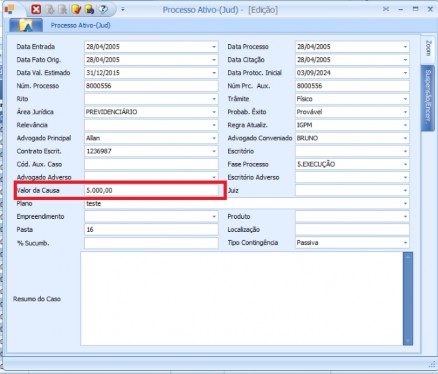Expand Área Jurídica PREVIDENCIÁRIO dropdown
This screenshot has width=438, height=374.
coord(214,112)
